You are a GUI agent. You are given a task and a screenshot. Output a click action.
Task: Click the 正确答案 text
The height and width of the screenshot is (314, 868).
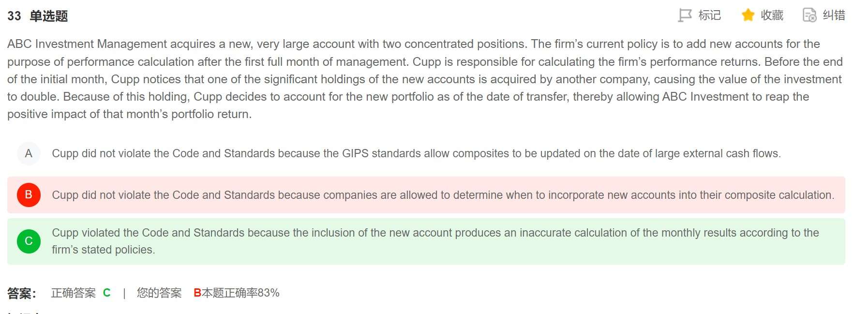tap(74, 293)
